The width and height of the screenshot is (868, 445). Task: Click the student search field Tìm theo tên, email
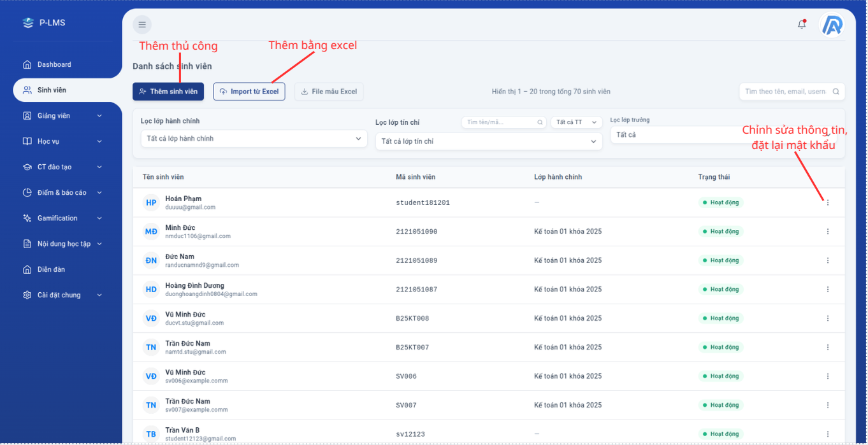coord(792,92)
